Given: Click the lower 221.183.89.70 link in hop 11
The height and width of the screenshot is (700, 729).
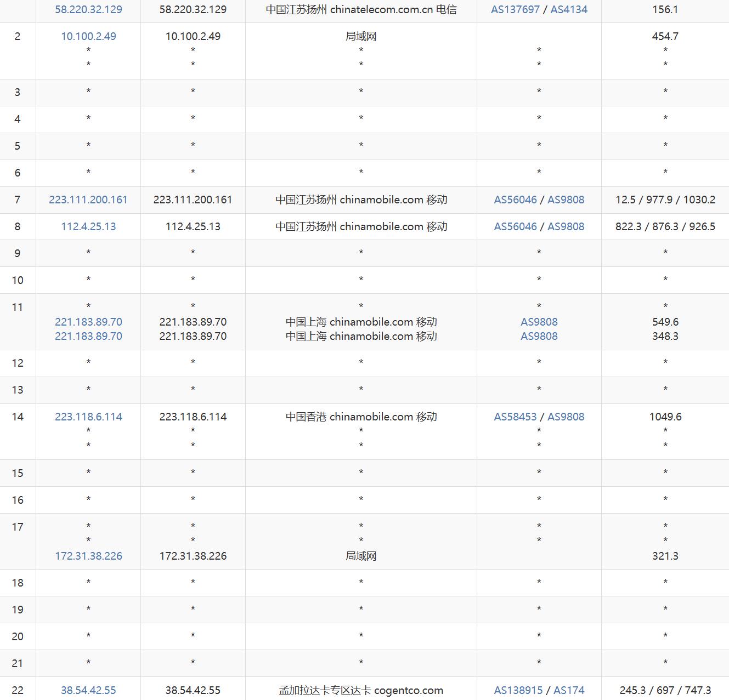Looking at the screenshot, I should (x=88, y=336).
